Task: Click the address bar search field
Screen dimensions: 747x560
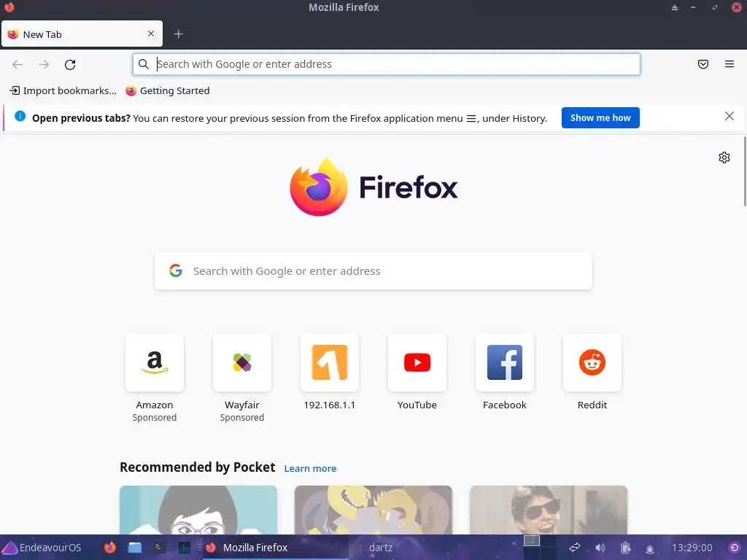Action: [387, 64]
